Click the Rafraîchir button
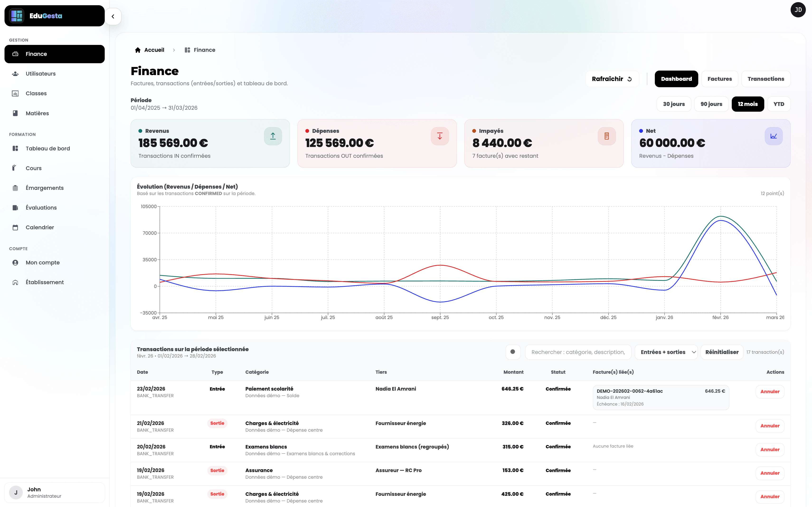This screenshot has height=507, width=812. [612, 79]
